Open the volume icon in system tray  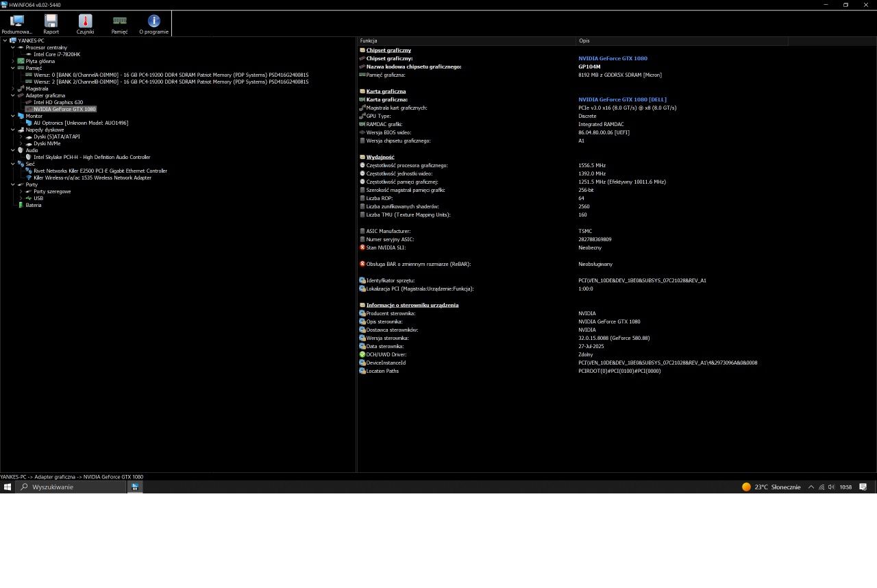(831, 487)
